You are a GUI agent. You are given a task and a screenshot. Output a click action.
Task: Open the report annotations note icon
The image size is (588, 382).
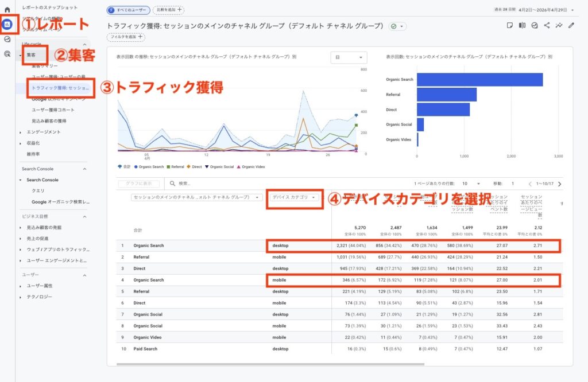[510, 25]
